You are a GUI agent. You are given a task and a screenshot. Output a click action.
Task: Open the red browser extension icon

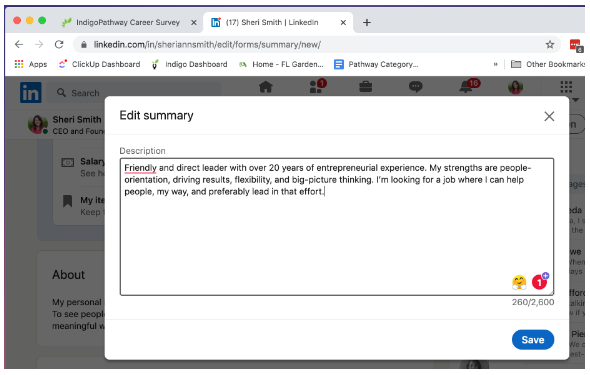[x=576, y=45]
